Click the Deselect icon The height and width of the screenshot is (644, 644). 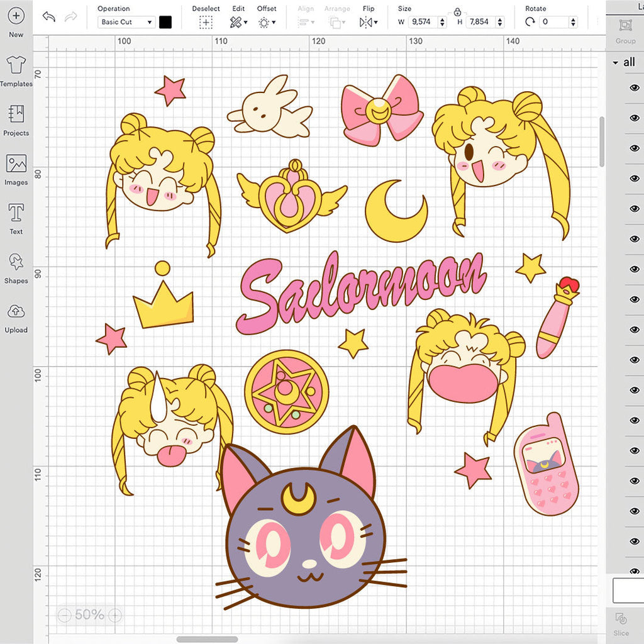click(206, 23)
